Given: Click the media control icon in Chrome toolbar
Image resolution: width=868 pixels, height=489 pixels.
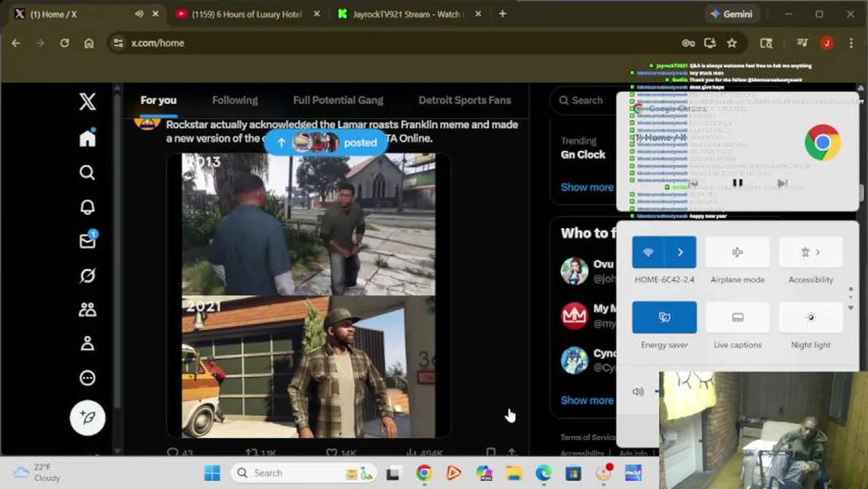Looking at the screenshot, I should click(x=802, y=43).
